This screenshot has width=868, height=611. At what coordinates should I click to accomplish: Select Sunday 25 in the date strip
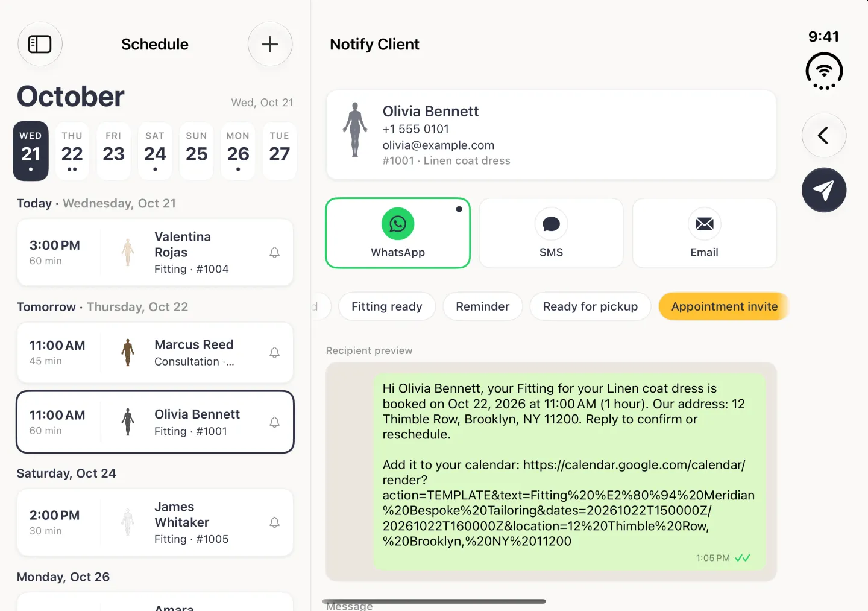197,151
